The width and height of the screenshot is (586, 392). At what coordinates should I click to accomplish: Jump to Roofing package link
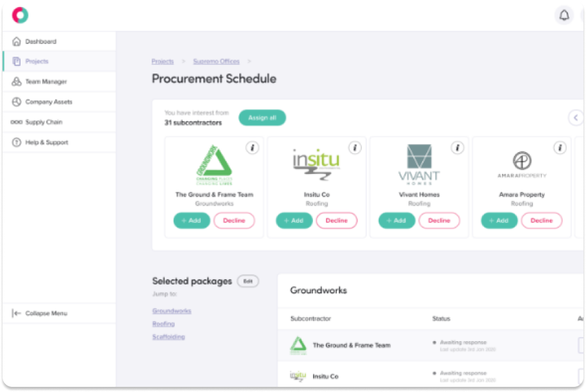(x=163, y=324)
